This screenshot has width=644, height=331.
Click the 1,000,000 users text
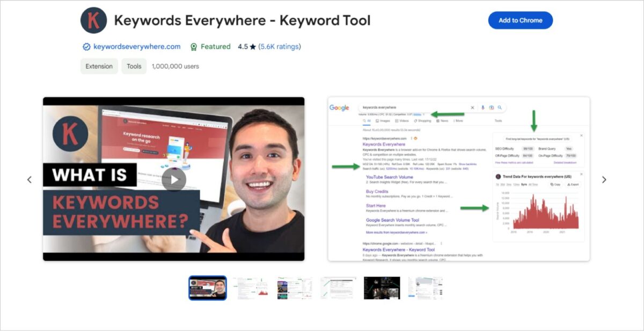tap(175, 66)
